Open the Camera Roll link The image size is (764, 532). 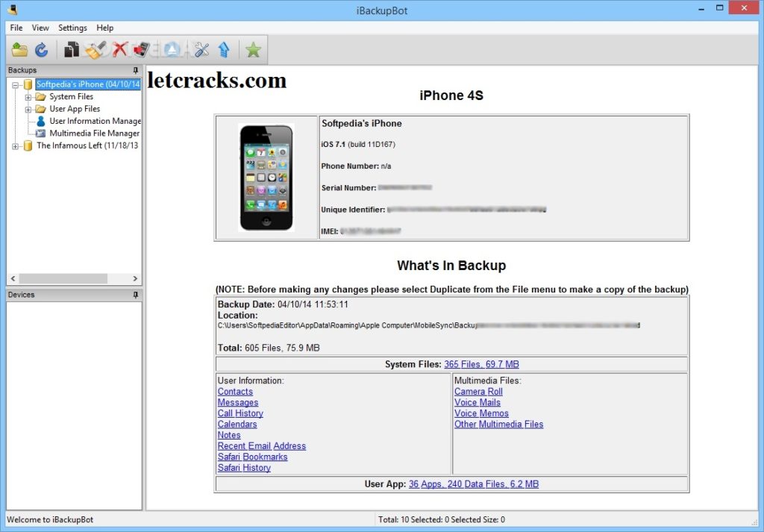[478, 391]
